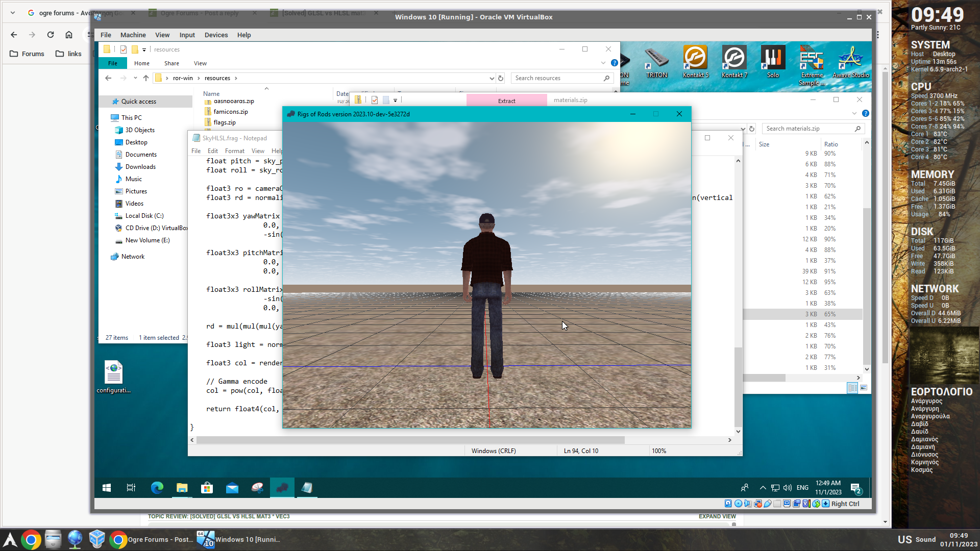Open Task View on the Windows taskbar
Image resolution: width=980 pixels, height=551 pixels.
[x=131, y=488]
